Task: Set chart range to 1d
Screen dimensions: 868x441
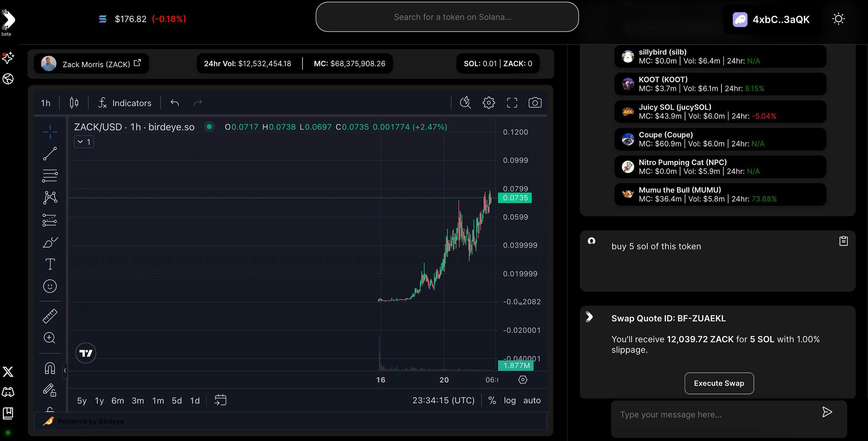Action: [x=195, y=401]
